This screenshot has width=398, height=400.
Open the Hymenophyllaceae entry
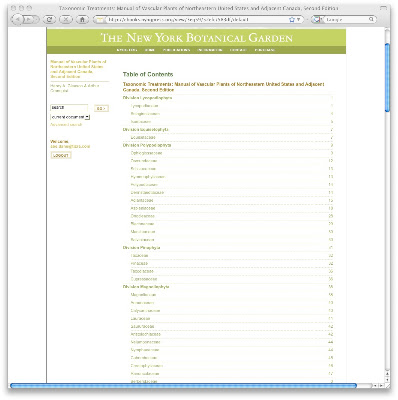[148, 177]
